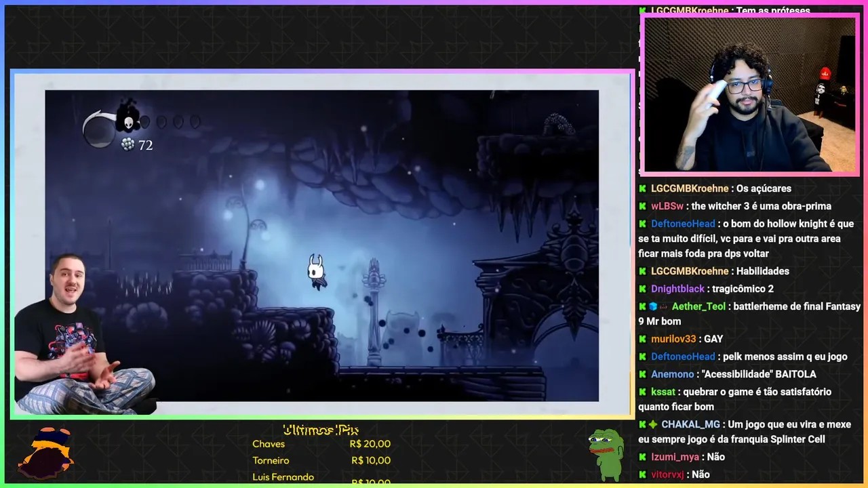
Task: Click the soul vessel orb in game HUD
Action: [99, 129]
